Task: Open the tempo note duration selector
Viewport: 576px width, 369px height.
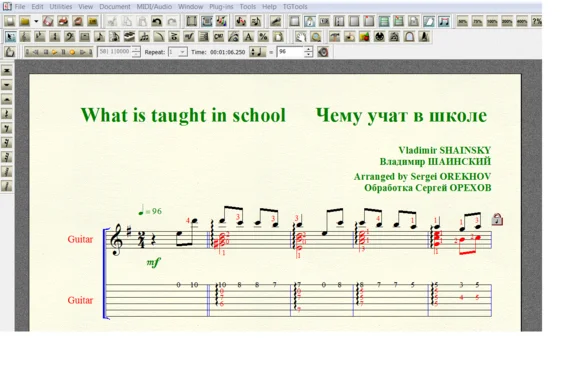Action: pyautogui.click(x=258, y=52)
